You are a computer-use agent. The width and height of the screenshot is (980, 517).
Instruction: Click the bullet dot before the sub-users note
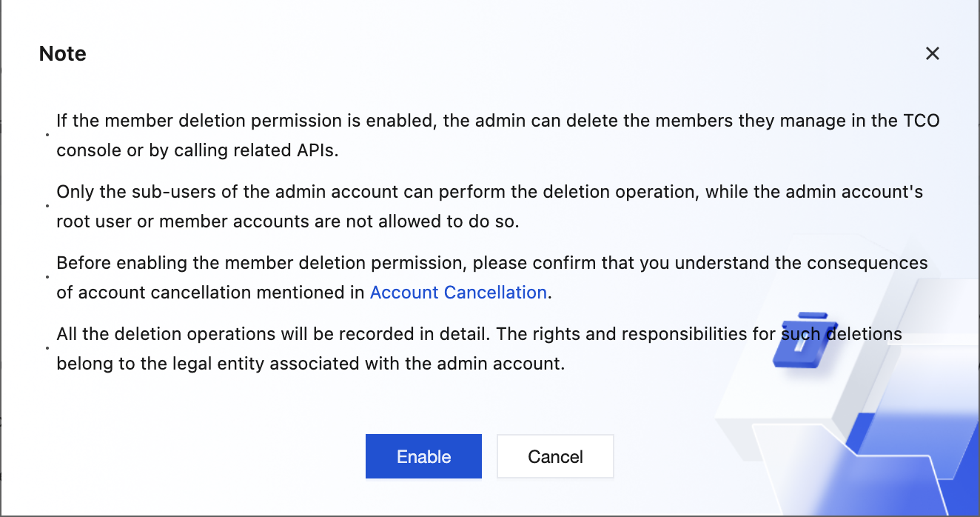(47, 207)
